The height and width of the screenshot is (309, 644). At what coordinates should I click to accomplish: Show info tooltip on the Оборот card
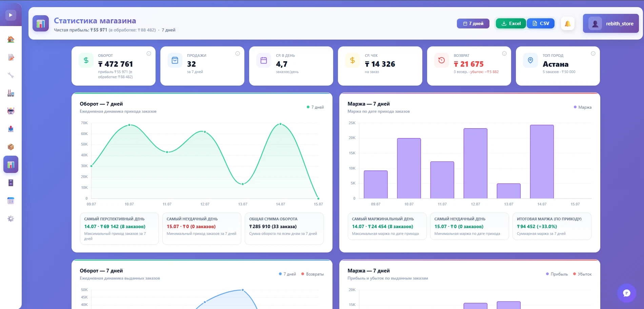pos(149,53)
